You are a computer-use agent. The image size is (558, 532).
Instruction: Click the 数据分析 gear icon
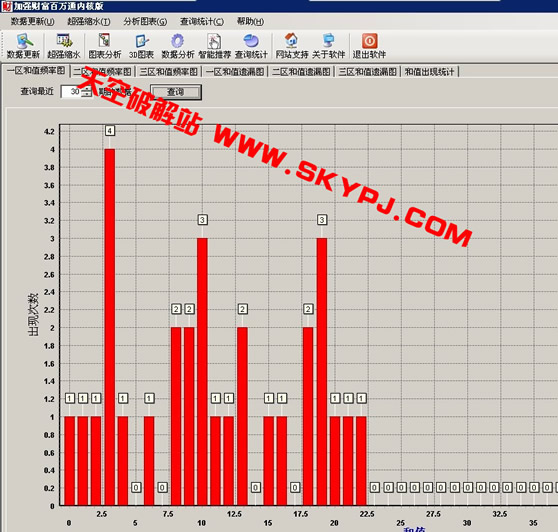pos(178,46)
